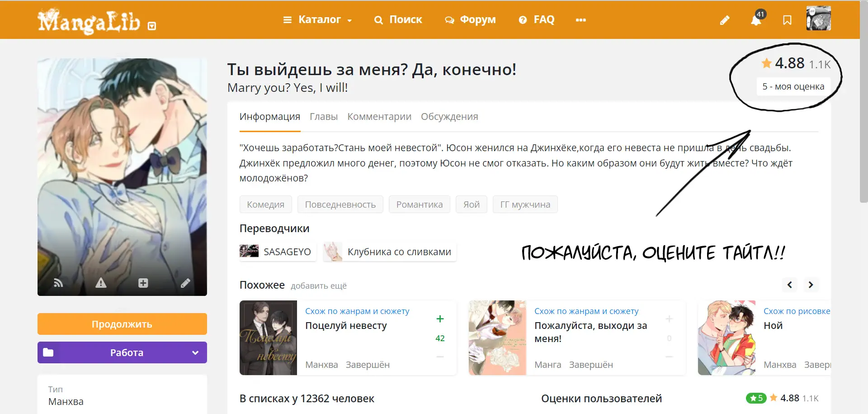Image resolution: width=868 pixels, height=414 pixels.
Task: Downvote similarity for Поцелуй невесту
Action: click(x=440, y=357)
